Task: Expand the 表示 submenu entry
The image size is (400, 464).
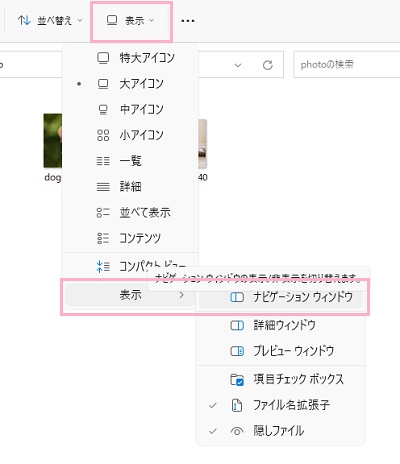Action: pyautogui.click(x=130, y=295)
